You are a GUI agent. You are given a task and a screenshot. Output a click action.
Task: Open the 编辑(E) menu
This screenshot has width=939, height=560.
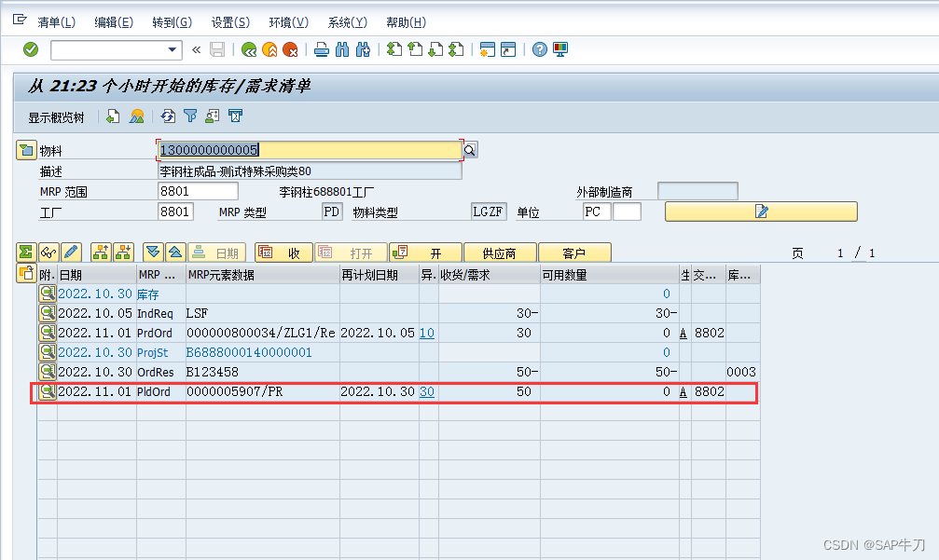point(114,22)
